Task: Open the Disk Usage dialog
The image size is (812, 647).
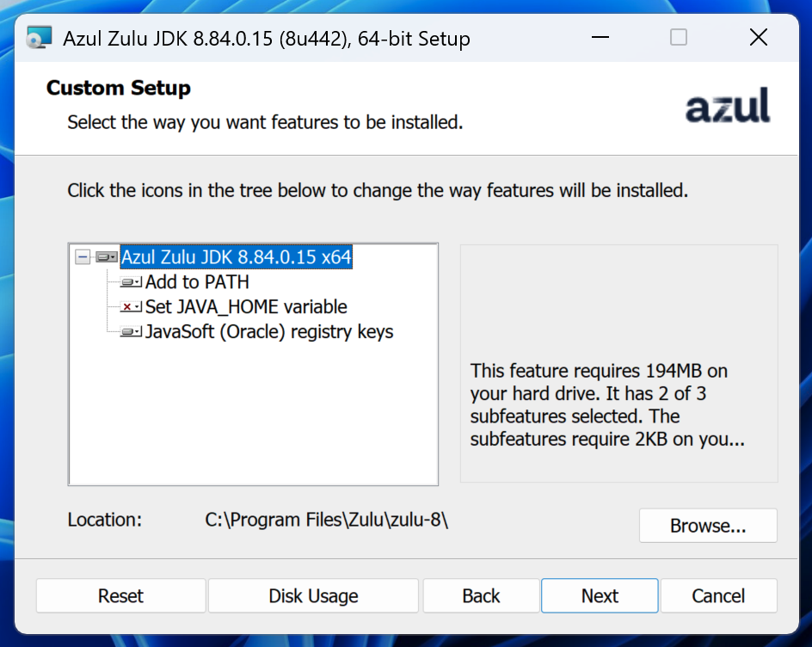Action: [313, 595]
